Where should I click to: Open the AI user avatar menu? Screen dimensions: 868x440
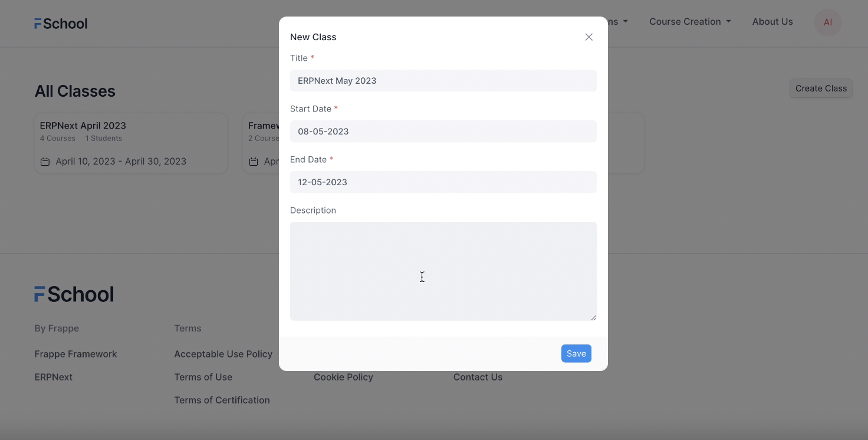pos(828,22)
